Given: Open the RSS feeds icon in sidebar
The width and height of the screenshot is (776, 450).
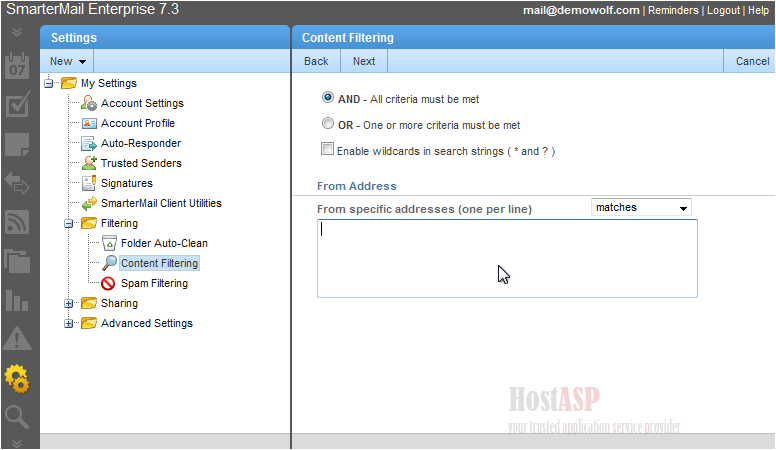Looking at the screenshot, I should (x=17, y=222).
